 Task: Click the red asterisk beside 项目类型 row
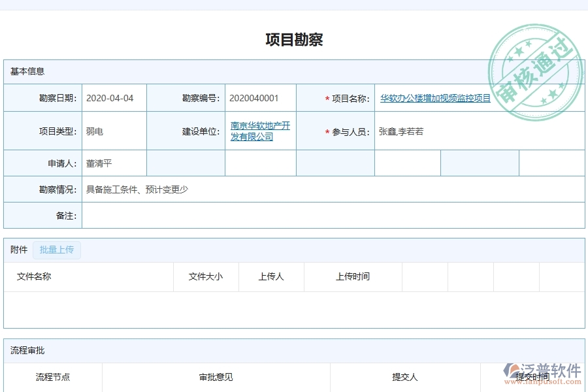[326, 131]
